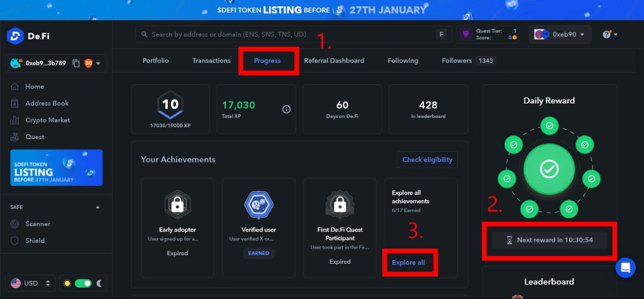This screenshot has width=644, height=299.
Task: Collapse the SAFE section in the sidebar
Action: 97,206
